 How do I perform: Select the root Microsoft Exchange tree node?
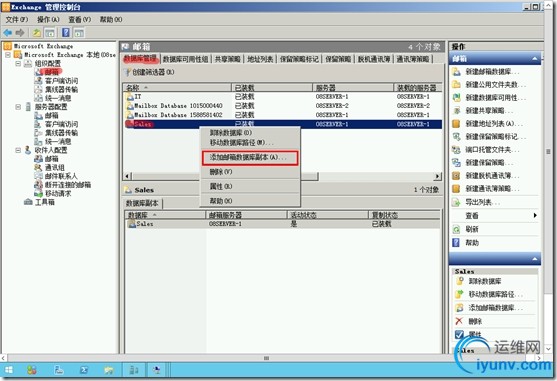43,46
